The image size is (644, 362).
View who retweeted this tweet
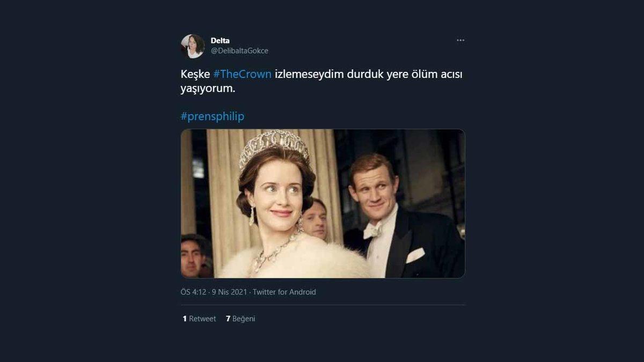pos(199,318)
